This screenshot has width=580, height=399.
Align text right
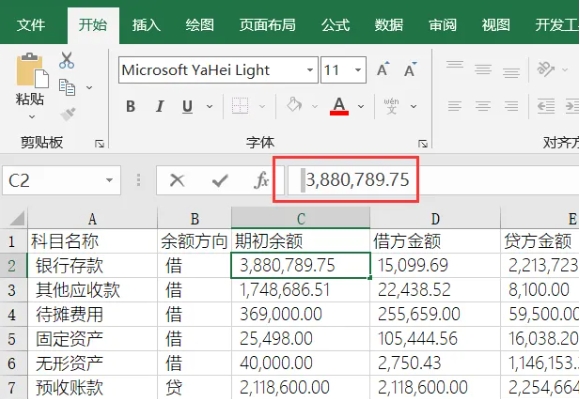click(x=511, y=106)
